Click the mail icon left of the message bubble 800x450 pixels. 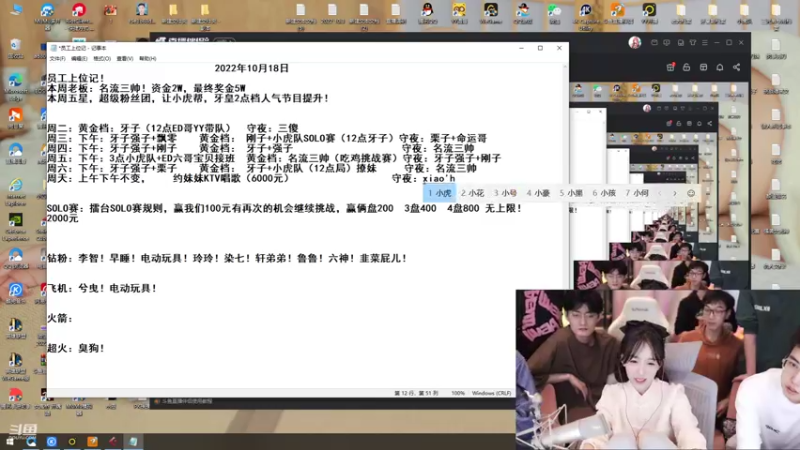pos(654,43)
